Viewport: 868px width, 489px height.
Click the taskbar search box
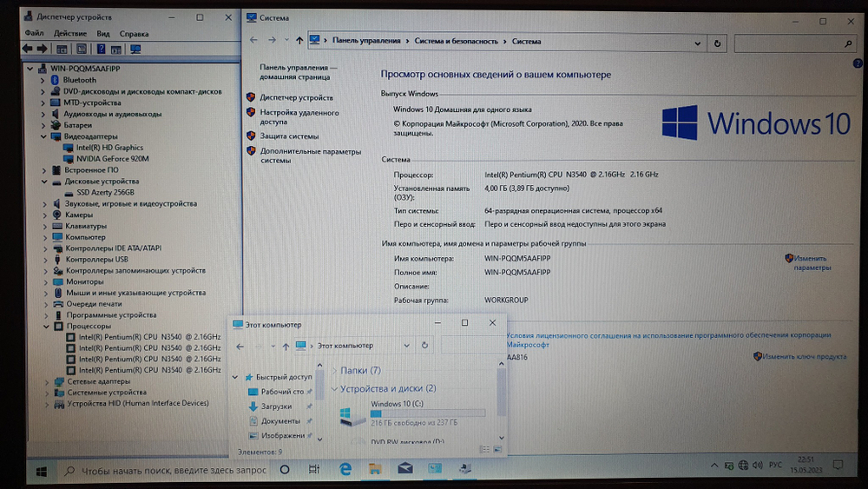click(x=165, y=470)
